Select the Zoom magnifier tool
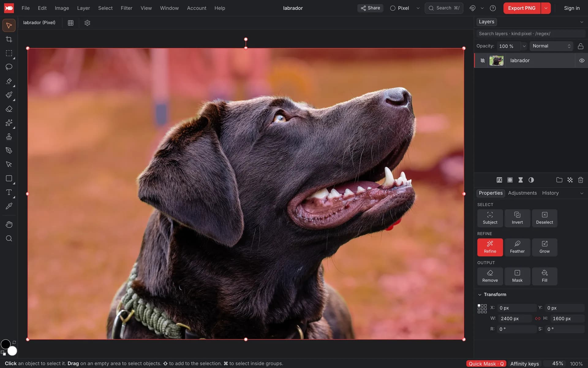588x368 pixels. point(9,239)
